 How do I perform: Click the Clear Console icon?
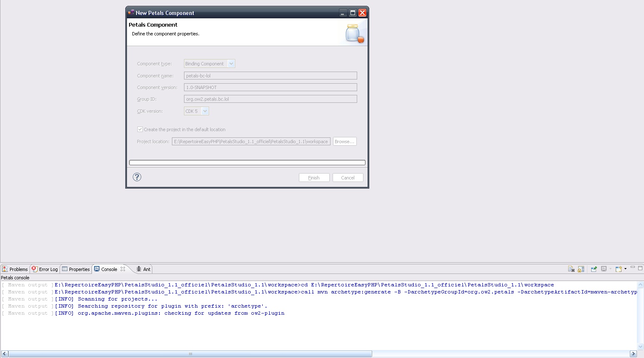click(x=571, y=269)
